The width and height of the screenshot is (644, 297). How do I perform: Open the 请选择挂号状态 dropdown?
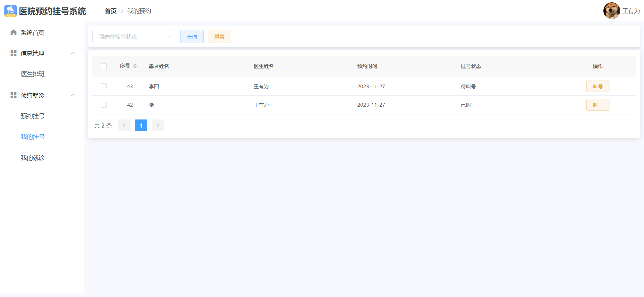pos(134,37)
